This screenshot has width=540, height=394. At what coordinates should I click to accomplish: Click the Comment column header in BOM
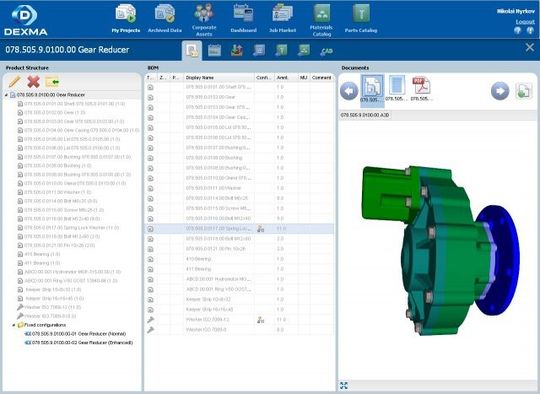[x=322, y=78]
